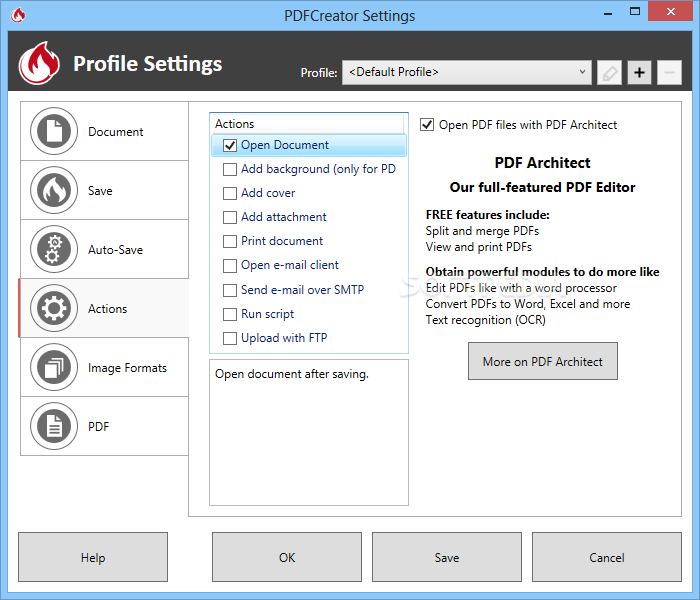Click the 'Split and merge PDFs' line
The image size is (700, 600).
pos(482,231)
